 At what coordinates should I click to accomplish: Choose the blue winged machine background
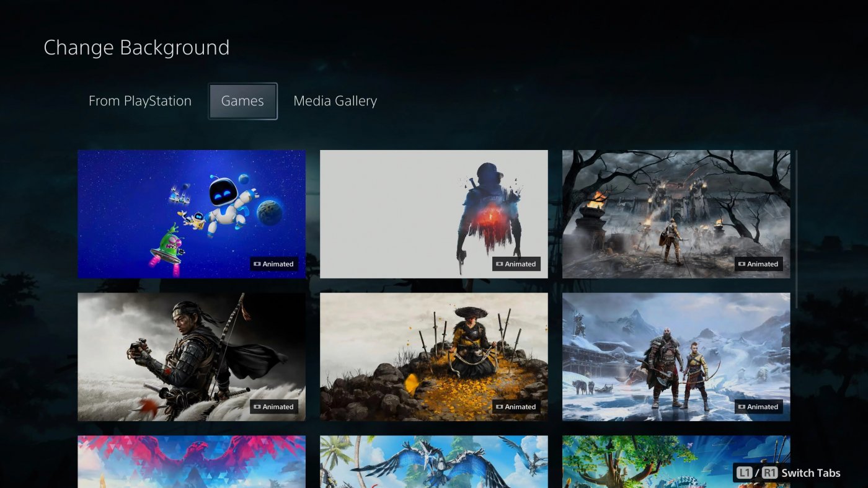tap(434, 461)
